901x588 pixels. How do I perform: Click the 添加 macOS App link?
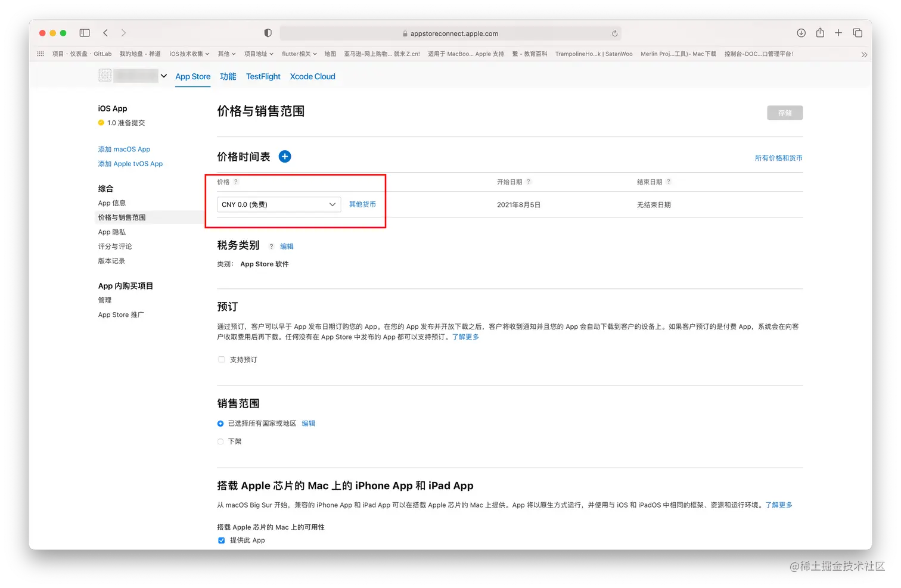(x=124, y=149)
